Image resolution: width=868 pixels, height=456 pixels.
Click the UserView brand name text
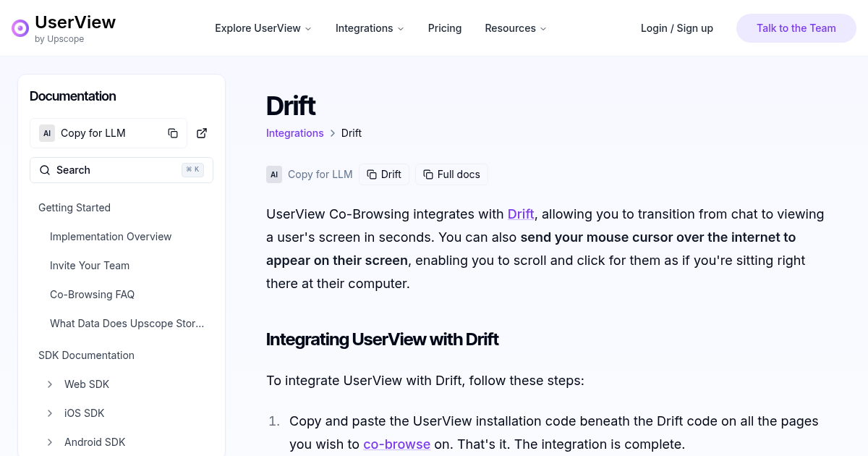point(75,22)
